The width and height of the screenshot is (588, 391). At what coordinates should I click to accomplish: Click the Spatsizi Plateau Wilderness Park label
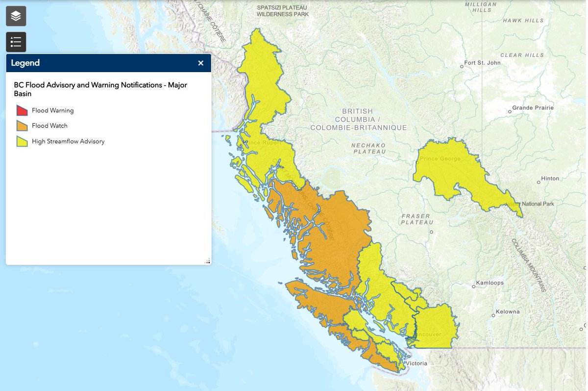pyautogui.click(x=283, y=11)
